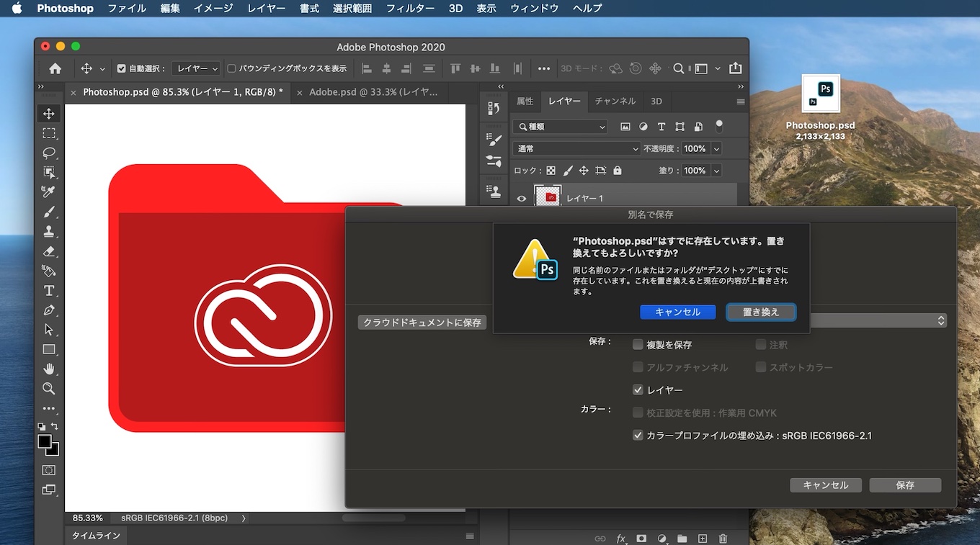Open the フィルター menu

[410, 9]
